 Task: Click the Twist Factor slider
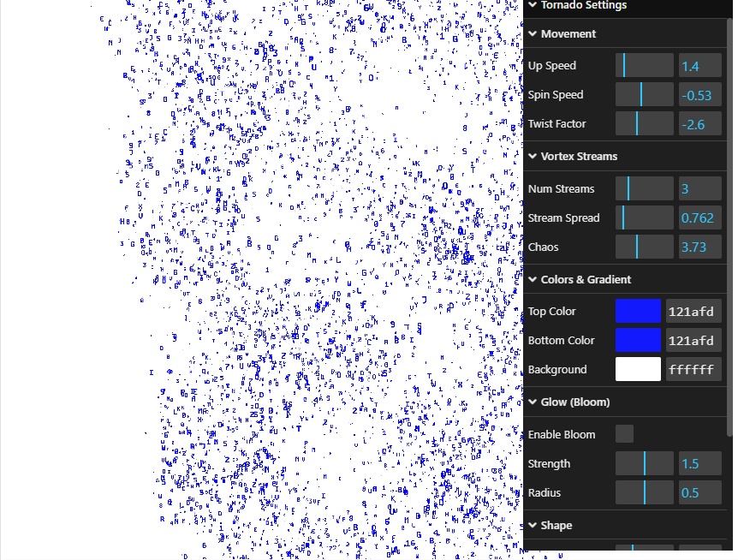click(x=645, y=124)
